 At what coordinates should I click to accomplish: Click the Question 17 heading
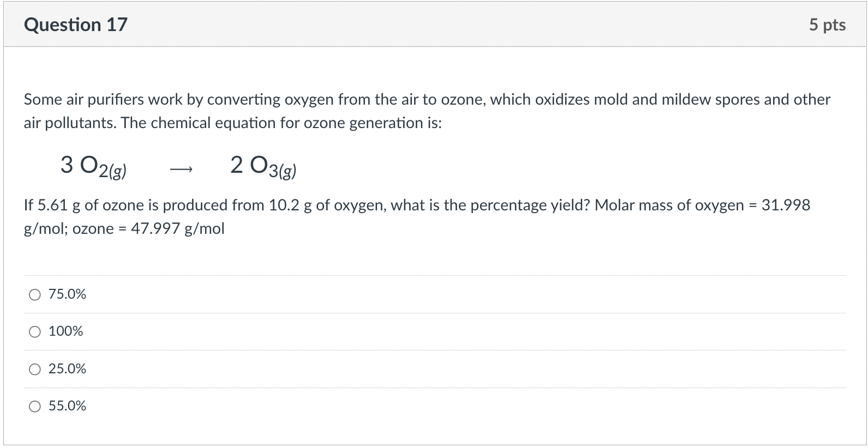click(76, 25)
